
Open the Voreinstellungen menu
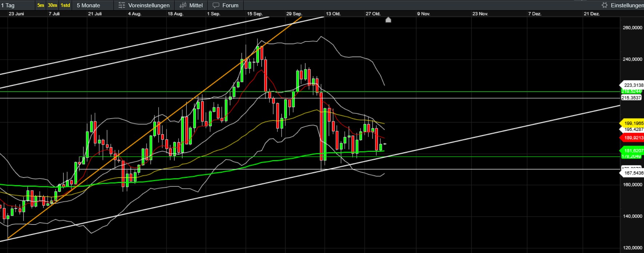tap(149, 5)
